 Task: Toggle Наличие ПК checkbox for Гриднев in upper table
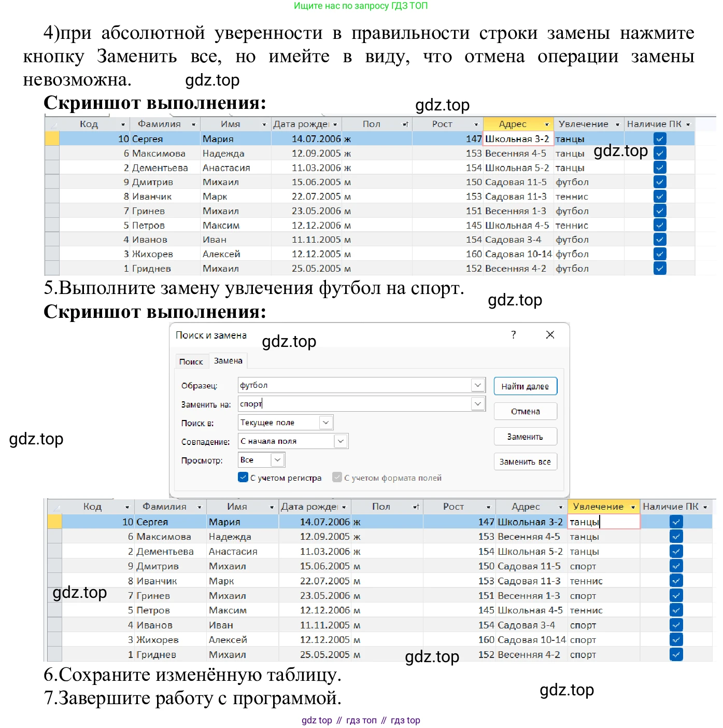click(660, 268)
